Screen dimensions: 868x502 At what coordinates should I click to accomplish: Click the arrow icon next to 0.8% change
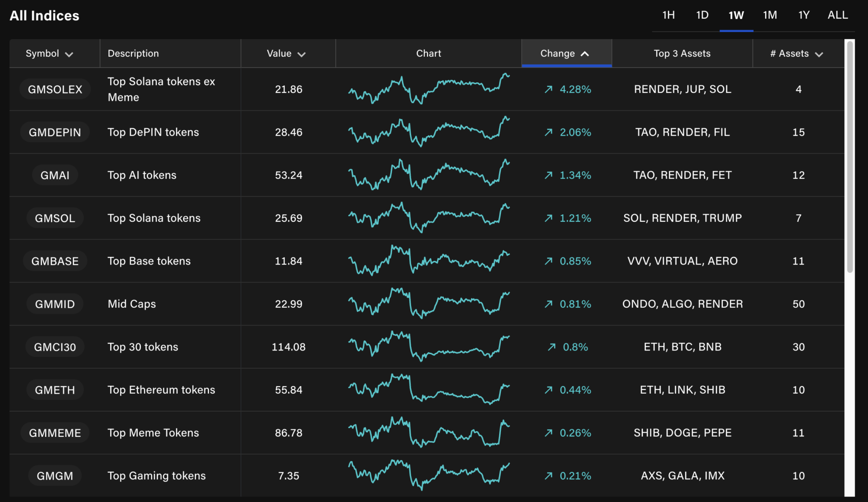(552, 347)
